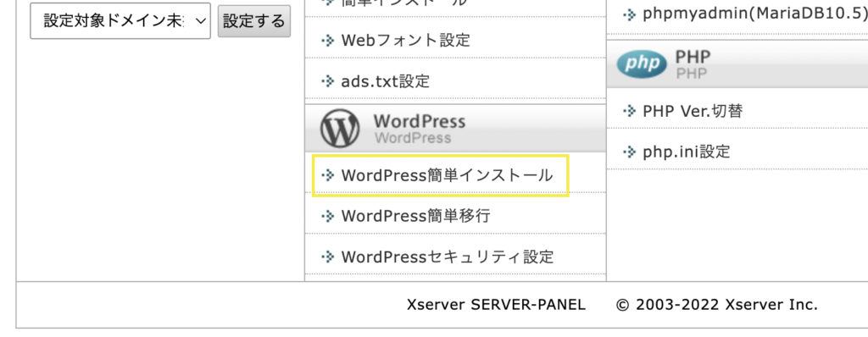Click arrow icon beside WordPress簡単インストール

(x=328, y=176)
